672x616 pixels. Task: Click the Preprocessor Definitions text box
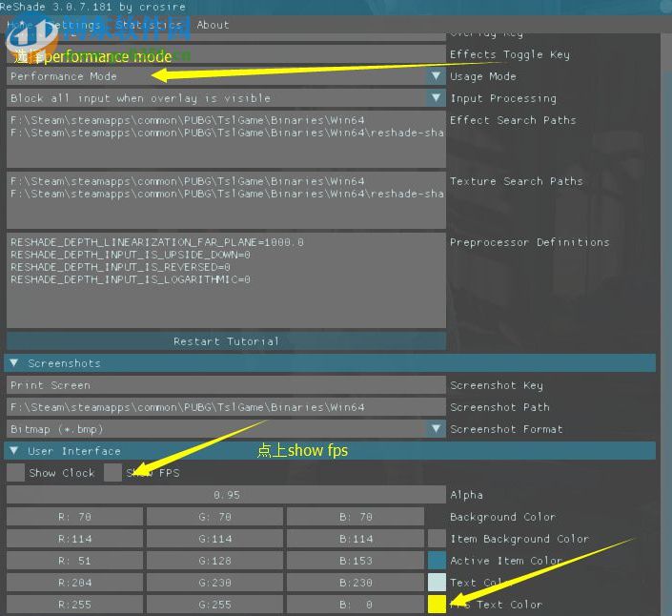(x=226, y=280)
